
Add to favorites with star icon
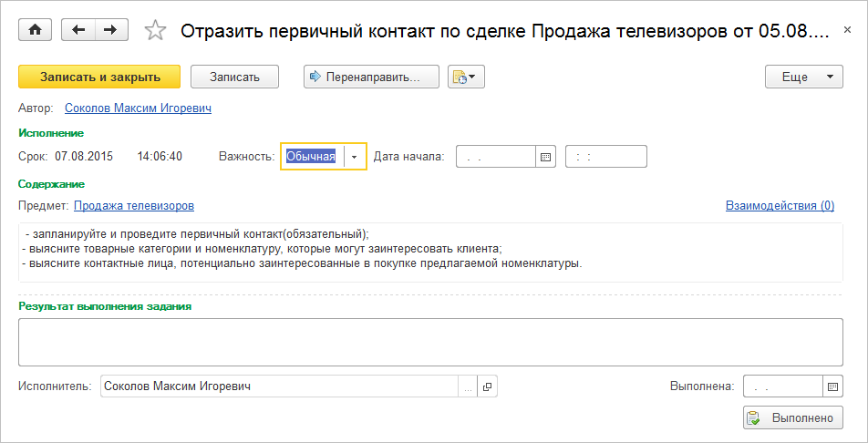click(156, 31)
